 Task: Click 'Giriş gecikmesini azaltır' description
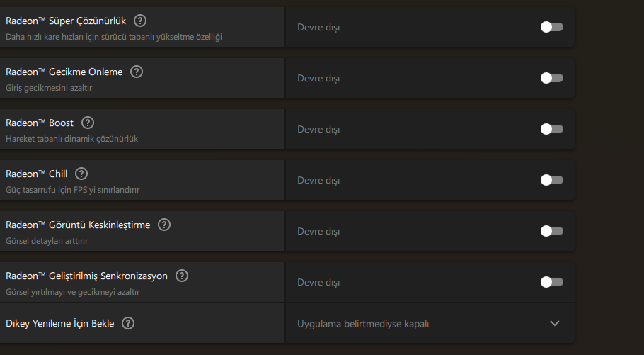click(49, 88)
